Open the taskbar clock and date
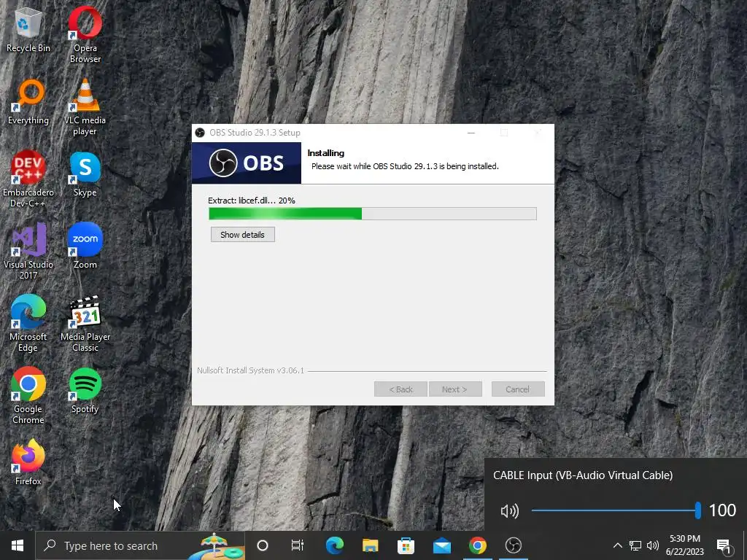The width and height of the screenshot is (747, 560). click(x=684, y=545)
